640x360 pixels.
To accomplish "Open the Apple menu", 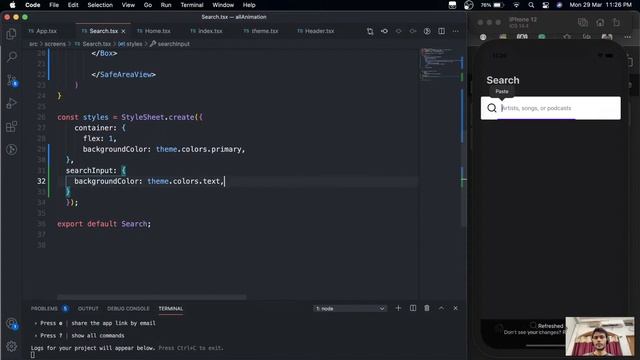I will pos(12,5).
